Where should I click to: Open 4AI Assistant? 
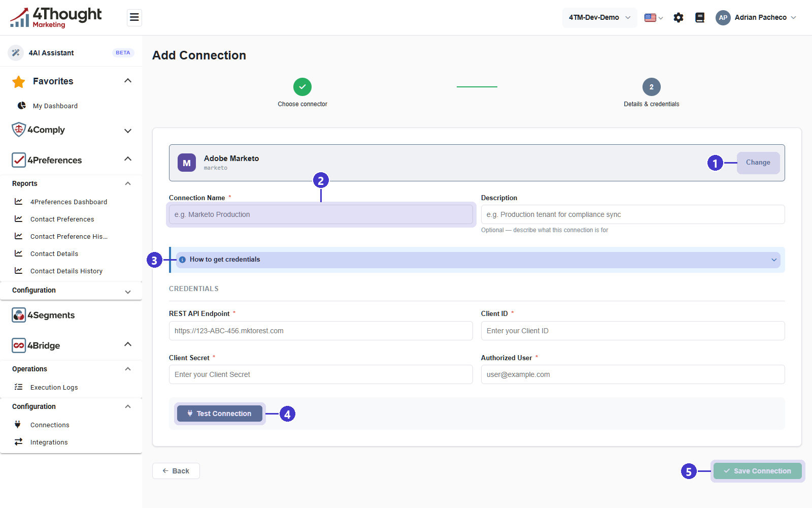[x=51, y=53]
